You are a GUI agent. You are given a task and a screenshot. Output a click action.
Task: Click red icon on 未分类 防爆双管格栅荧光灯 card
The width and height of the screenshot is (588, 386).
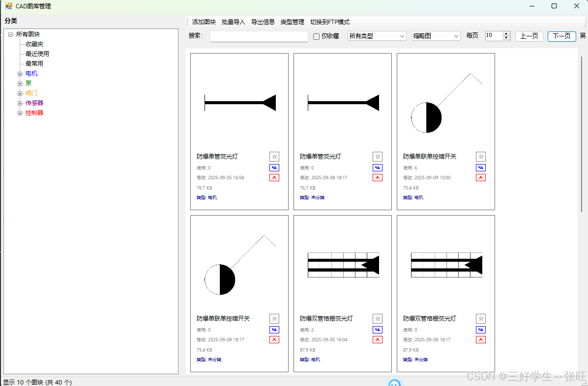pos(481,339)
